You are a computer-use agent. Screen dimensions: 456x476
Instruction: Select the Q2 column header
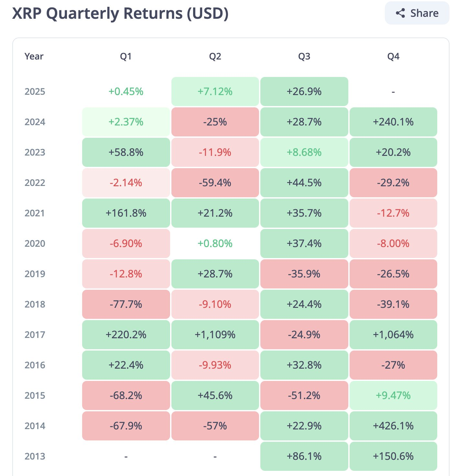215,57
